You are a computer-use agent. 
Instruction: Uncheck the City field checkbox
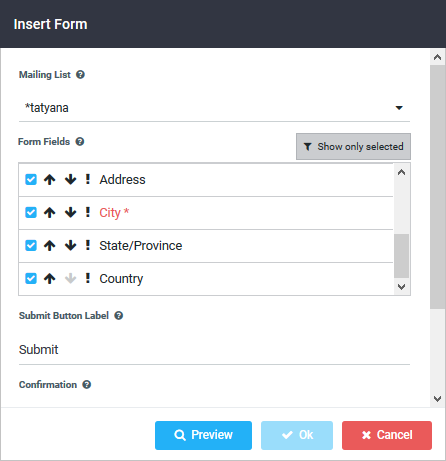tap(31, 212)
